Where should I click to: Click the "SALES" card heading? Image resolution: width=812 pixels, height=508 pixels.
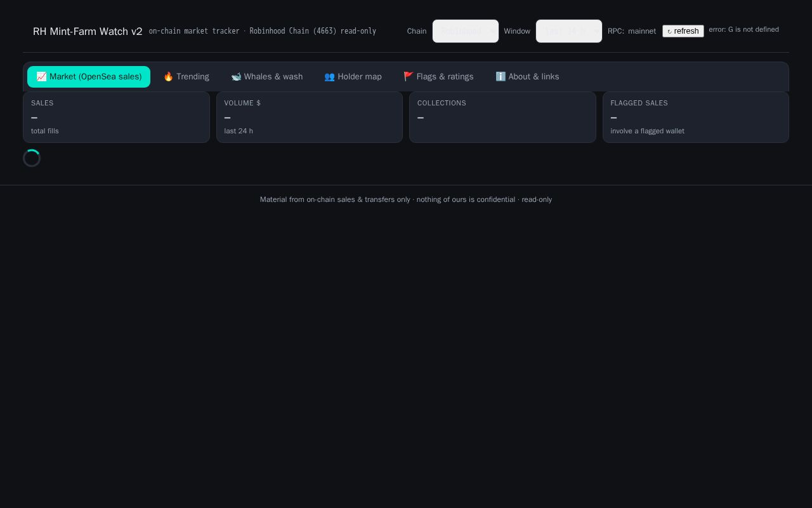[x=43, y=103]
